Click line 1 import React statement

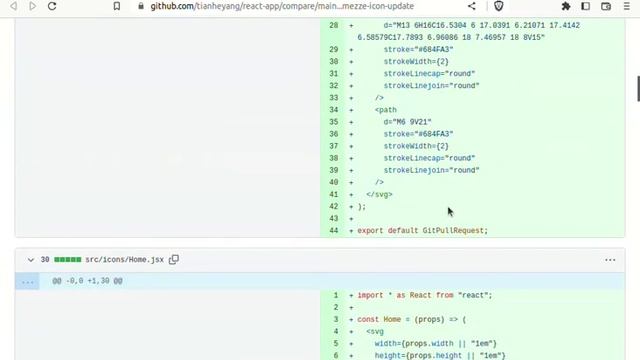click(425, 295)
